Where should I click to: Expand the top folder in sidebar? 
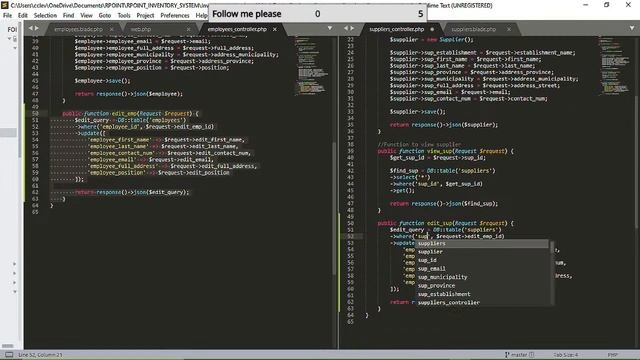[9, 38]
